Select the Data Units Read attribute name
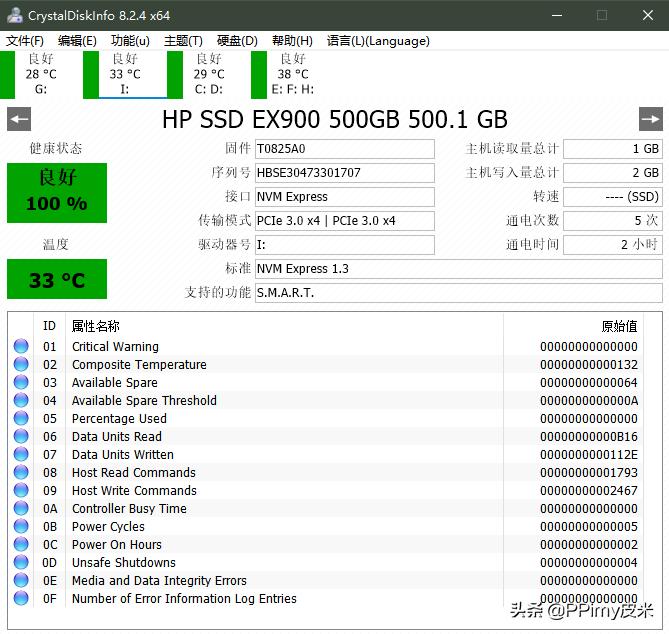This screenshot has width=669, height=634. click(116, 436)
